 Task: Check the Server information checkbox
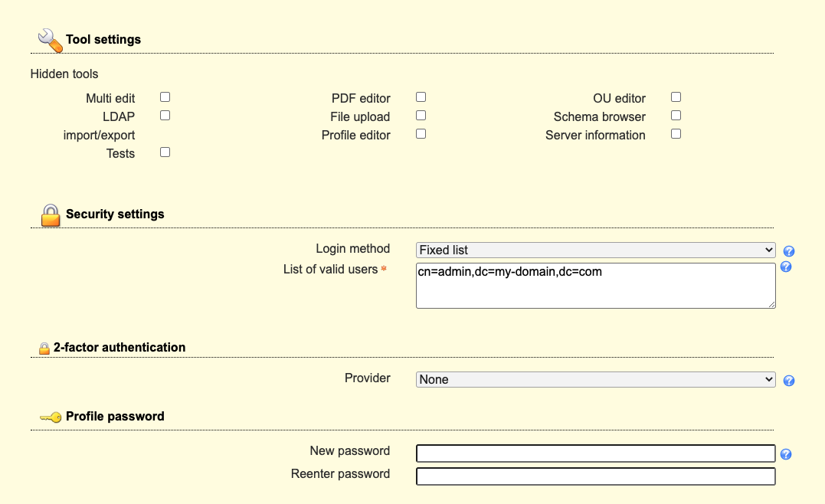click(676, 133)
